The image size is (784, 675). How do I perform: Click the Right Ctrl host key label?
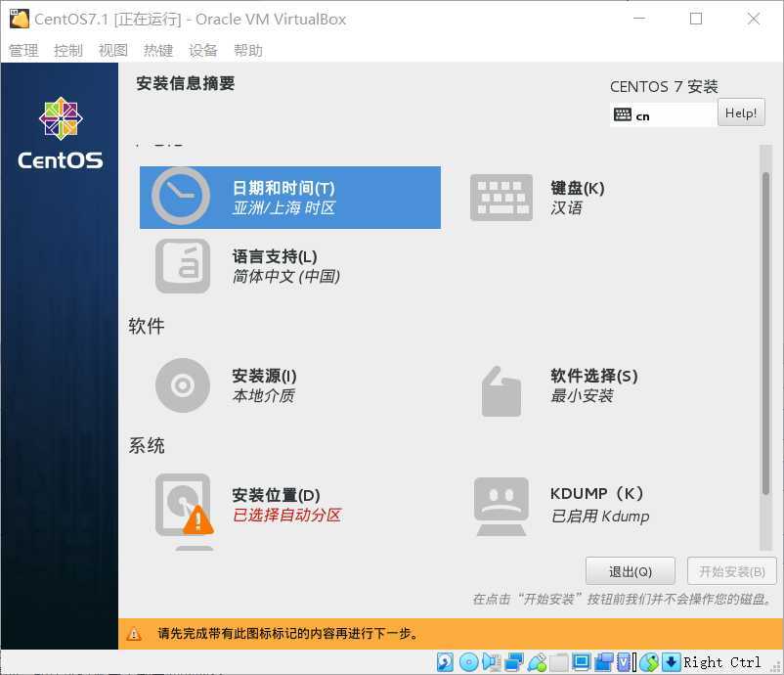point(722,662)
